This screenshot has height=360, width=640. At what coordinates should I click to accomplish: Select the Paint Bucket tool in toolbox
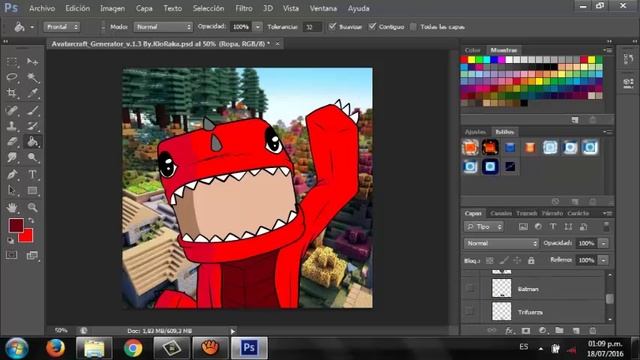32,142
